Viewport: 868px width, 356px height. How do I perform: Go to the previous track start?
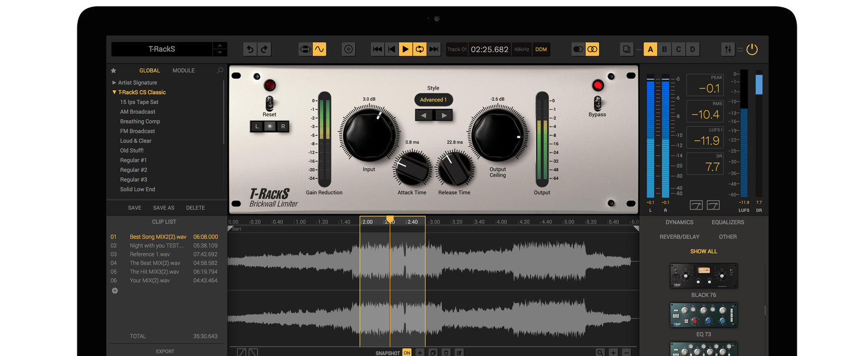pyautogui.click(x=391, y=49)
